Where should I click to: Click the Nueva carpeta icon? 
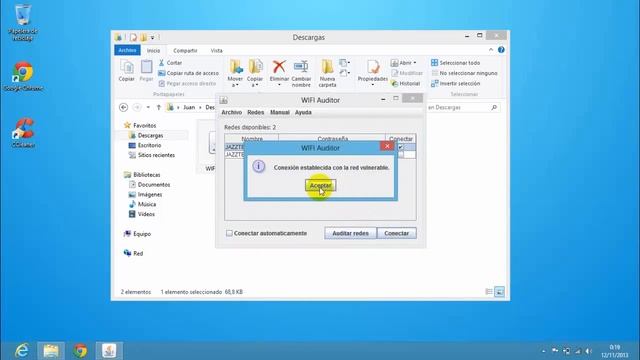tap(327, 67)
